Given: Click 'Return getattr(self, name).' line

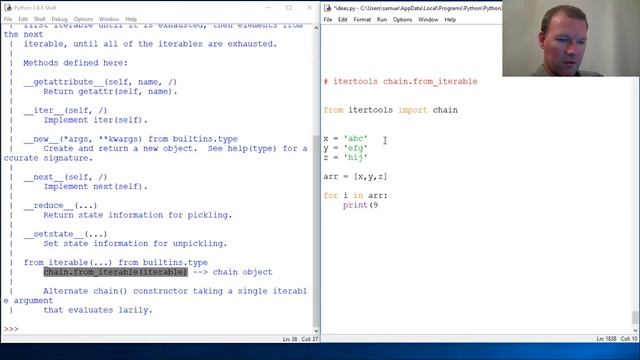Looking at the screenshot, I should pyautogui.click(x=110, y=91).
